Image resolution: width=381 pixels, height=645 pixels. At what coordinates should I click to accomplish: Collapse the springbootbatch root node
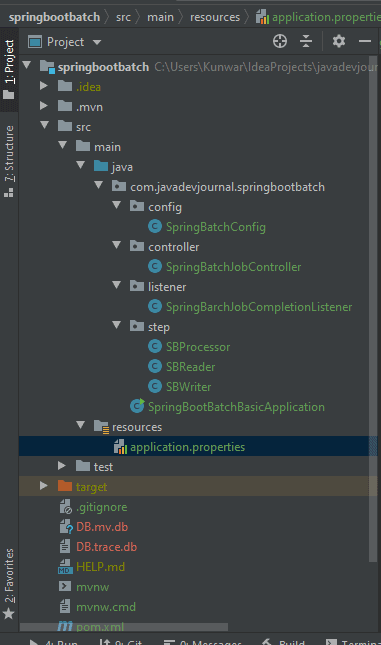pyautogui.click(x=27, y=65)
